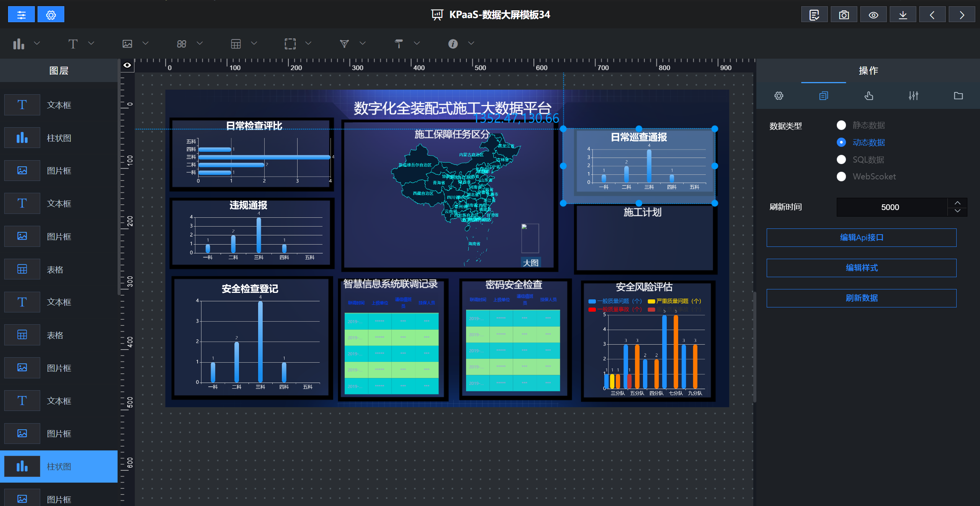
Task: Select WebScoket data type radio
Action: coord(841,176)
